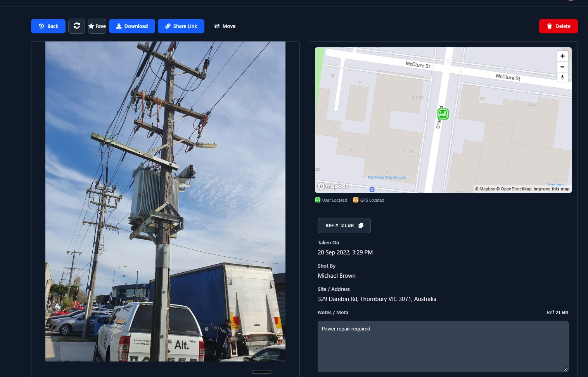Grab the notes box resize handle
Viewport: 588px width, 377px height.
coord(566,370)
